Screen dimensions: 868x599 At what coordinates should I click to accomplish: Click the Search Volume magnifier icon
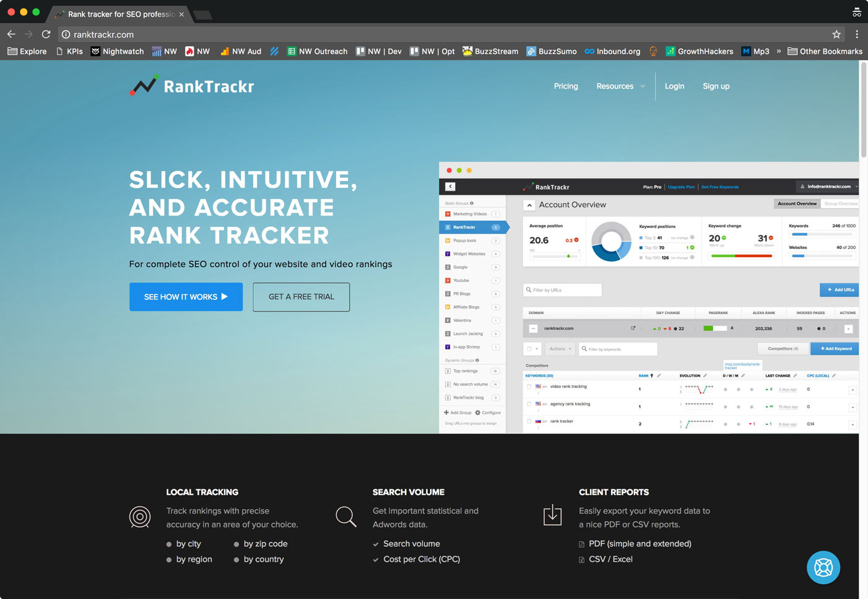[345, 517]
